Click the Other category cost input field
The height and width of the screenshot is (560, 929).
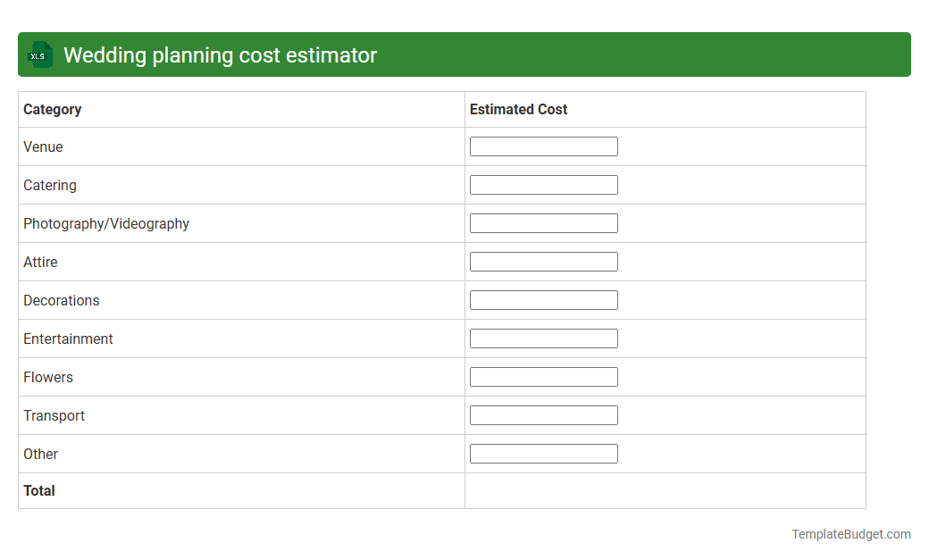pos(543,453)
